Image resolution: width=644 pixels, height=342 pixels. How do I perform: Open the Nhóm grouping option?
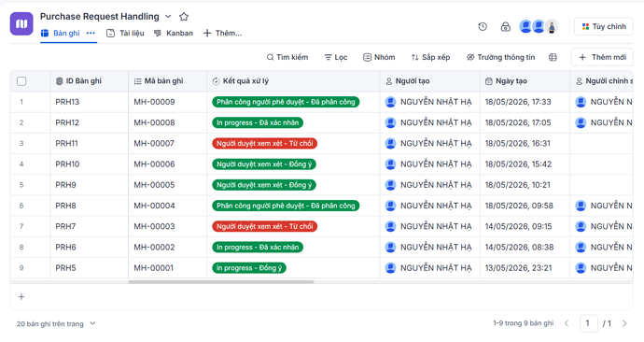379,57
